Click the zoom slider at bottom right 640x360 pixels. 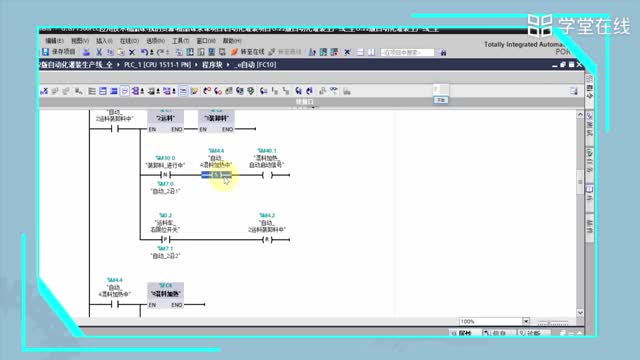pyautogui.click(x=553, y=322)
